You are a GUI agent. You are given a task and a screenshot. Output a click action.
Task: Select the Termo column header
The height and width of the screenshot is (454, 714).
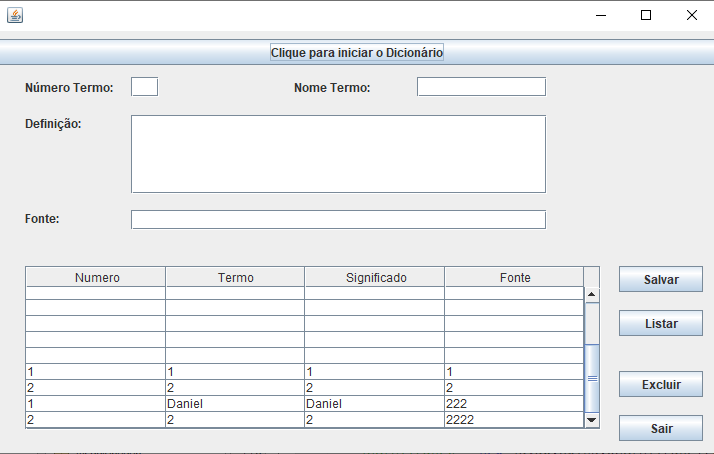(x=235, y=277)
